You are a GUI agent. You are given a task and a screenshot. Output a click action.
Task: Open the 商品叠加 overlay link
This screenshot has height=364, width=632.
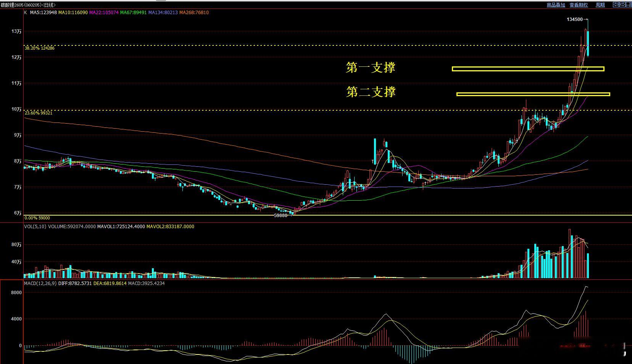(x=556, y=5)
